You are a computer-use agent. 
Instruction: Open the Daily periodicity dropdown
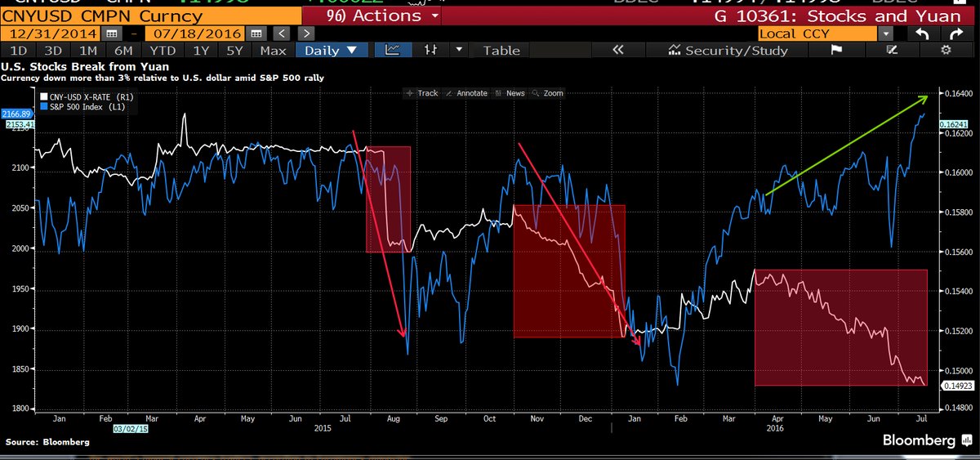click(330, 50)
